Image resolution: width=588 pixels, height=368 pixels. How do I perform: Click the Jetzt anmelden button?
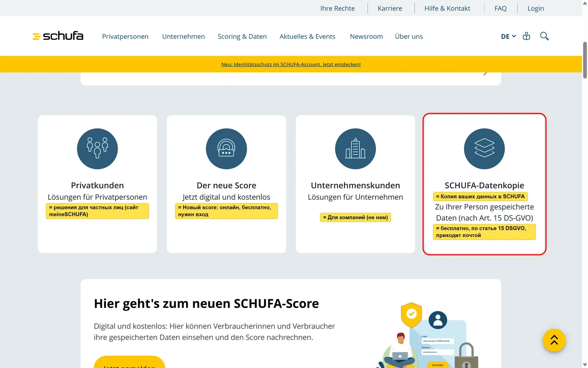pyautogui.click(x=129, y=363)
